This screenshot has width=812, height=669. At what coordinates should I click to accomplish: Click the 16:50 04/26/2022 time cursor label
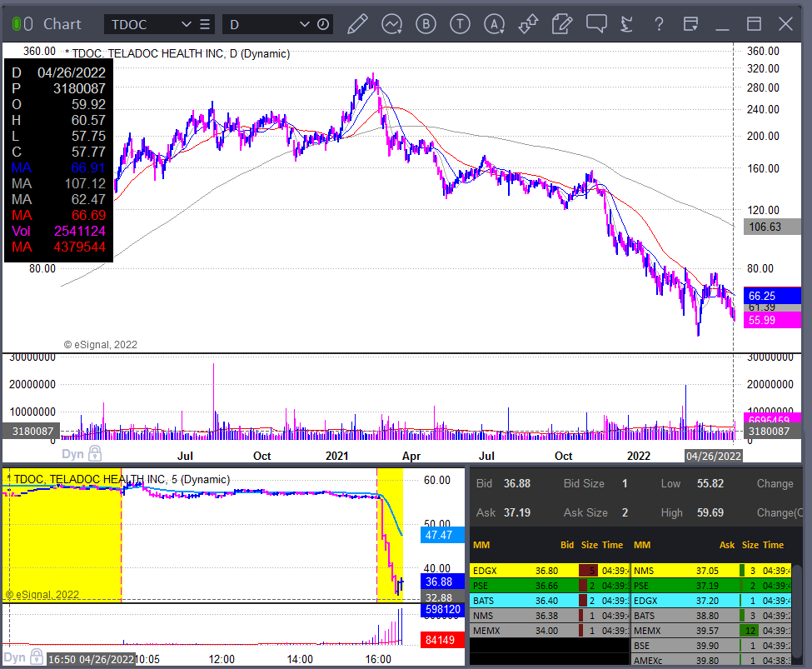coord(91,659)
